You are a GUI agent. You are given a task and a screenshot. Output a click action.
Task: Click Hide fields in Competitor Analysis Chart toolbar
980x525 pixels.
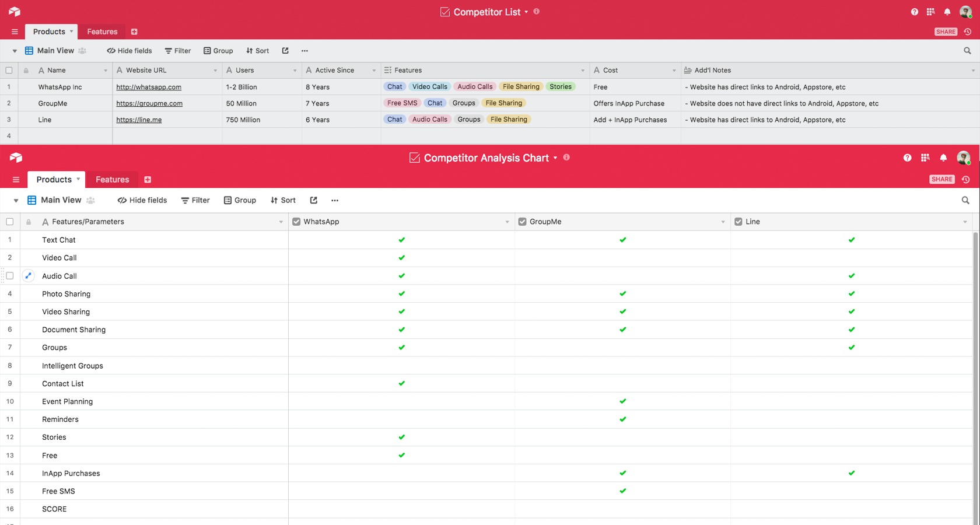(142, 200)
